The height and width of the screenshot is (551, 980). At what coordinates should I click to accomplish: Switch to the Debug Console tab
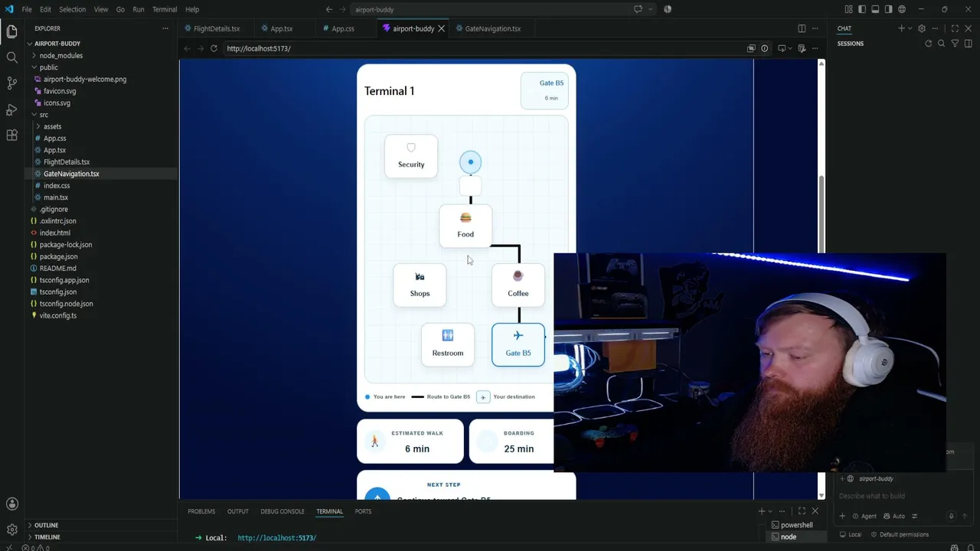[x=283, y=511]
